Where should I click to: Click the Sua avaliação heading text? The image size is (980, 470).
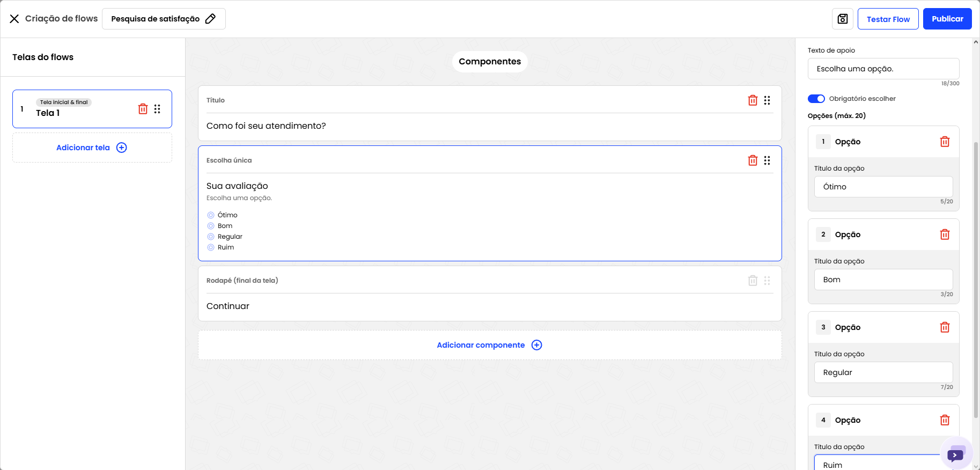click(237, 186)
